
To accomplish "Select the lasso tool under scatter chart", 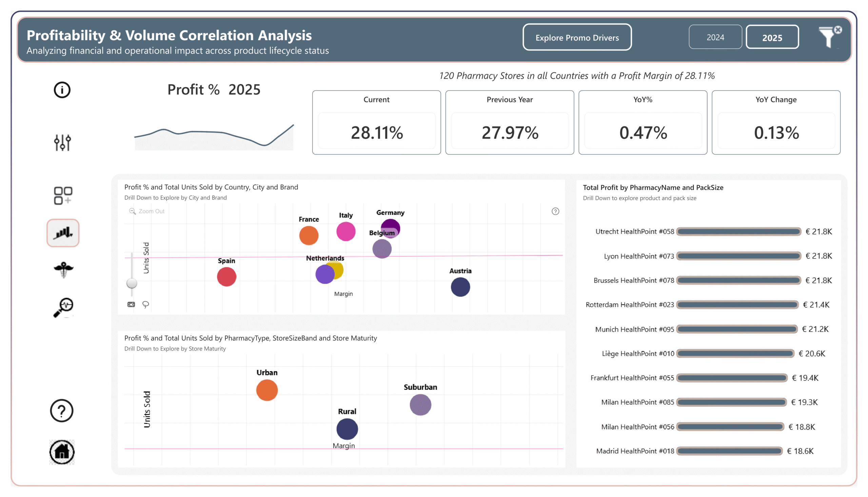I will (145, 305).
